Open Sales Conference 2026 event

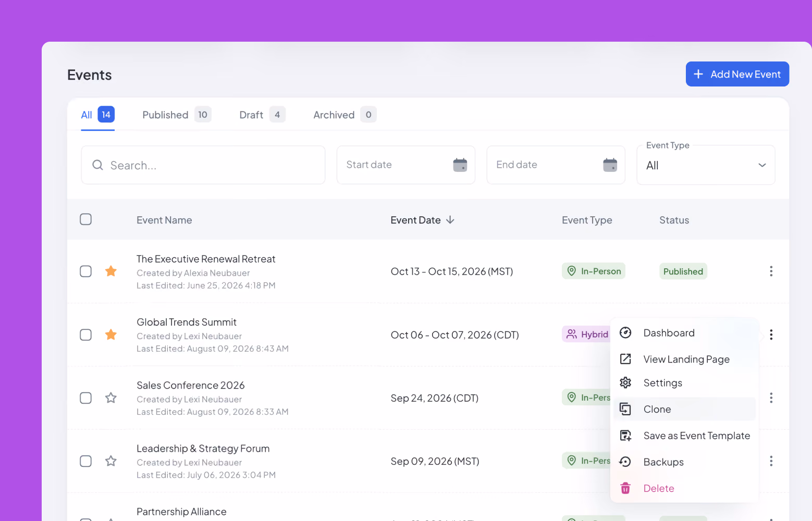click(191, 385)
